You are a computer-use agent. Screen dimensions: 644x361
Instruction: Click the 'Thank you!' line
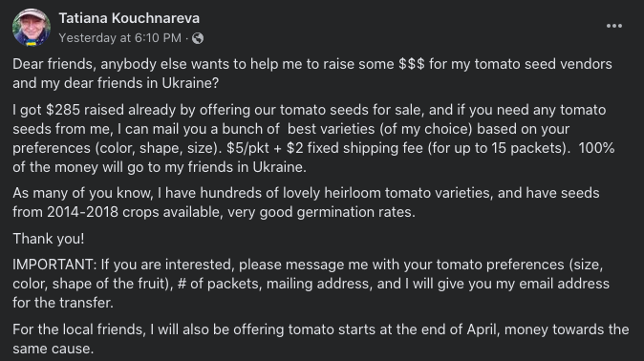[x=49, y=239]
